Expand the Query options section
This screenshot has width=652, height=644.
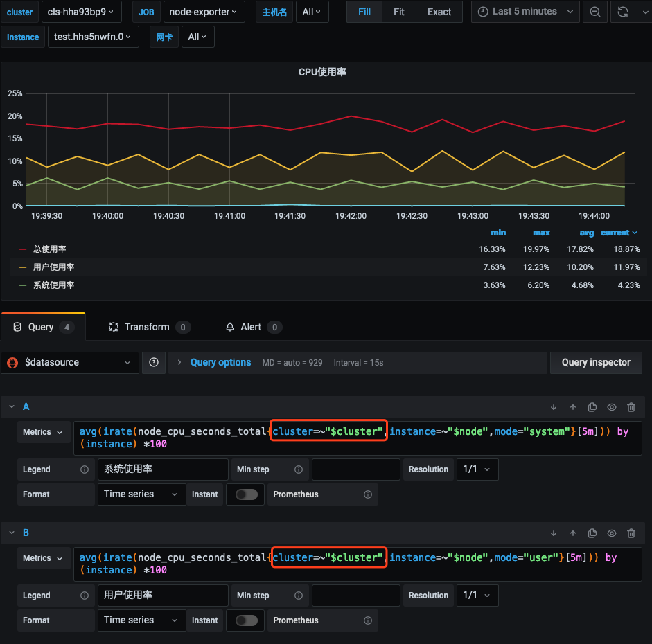(x=220, y=362)
